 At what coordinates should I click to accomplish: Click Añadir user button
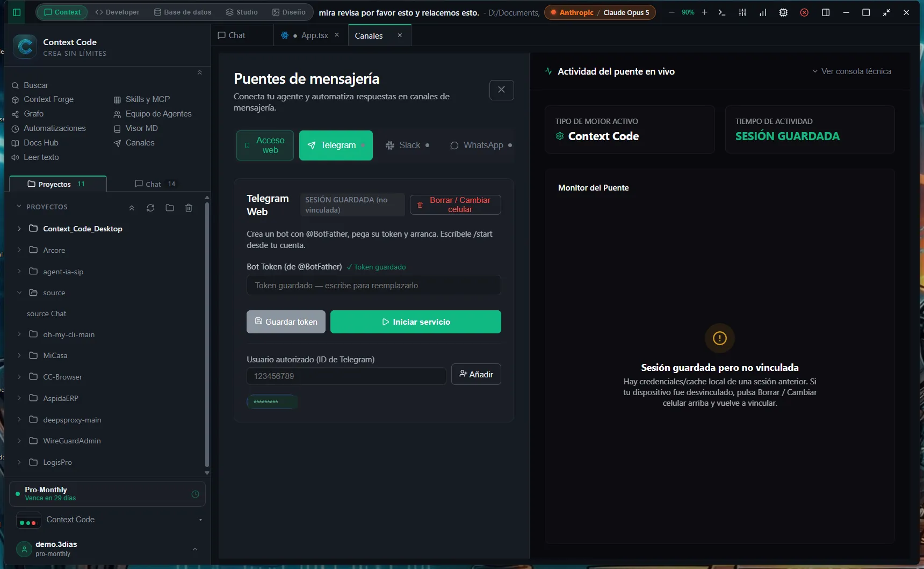[x=476, y=374]
